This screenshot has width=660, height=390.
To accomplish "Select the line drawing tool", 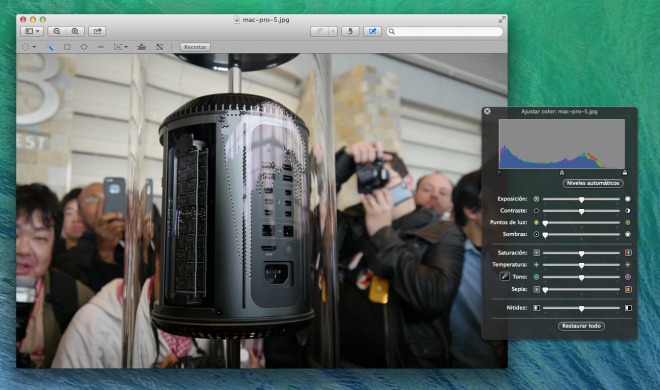I will 101,47.
